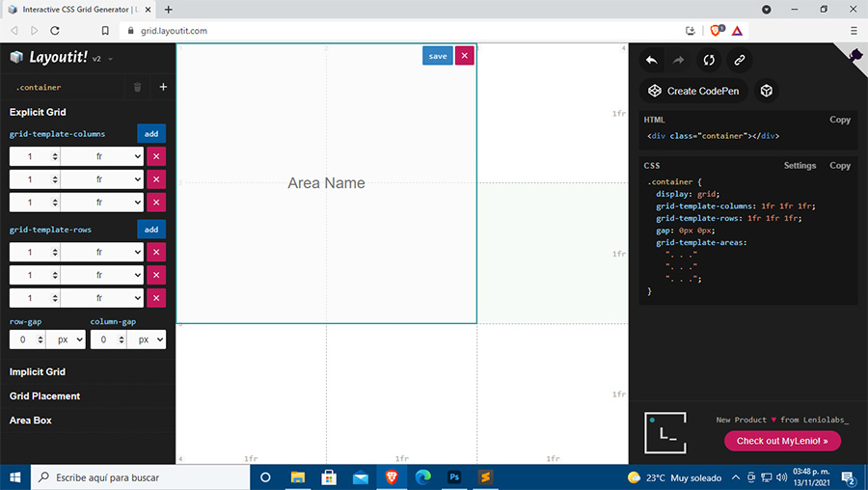Click Create CodePen button
Viewport: 868px width, 490px height.
693,91
